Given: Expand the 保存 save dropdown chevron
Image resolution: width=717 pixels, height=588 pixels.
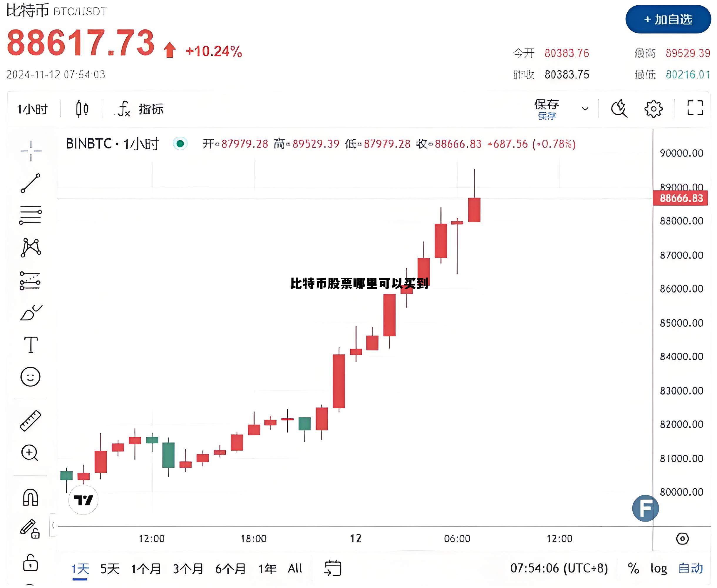Looking at the screenshot, I should 585,108.
